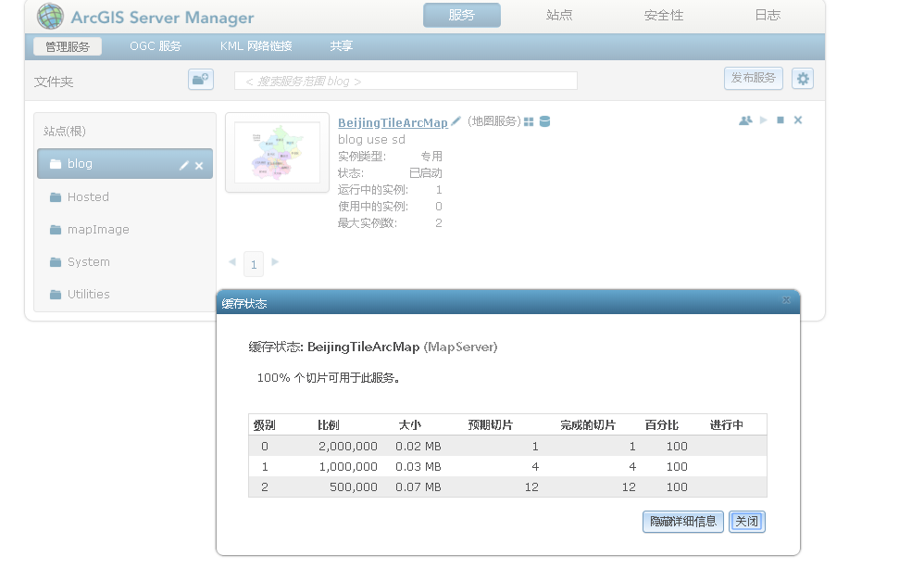Screen dimensions: 924x581
Task: Go to the previous page arrow
Action: click(232, 261)
